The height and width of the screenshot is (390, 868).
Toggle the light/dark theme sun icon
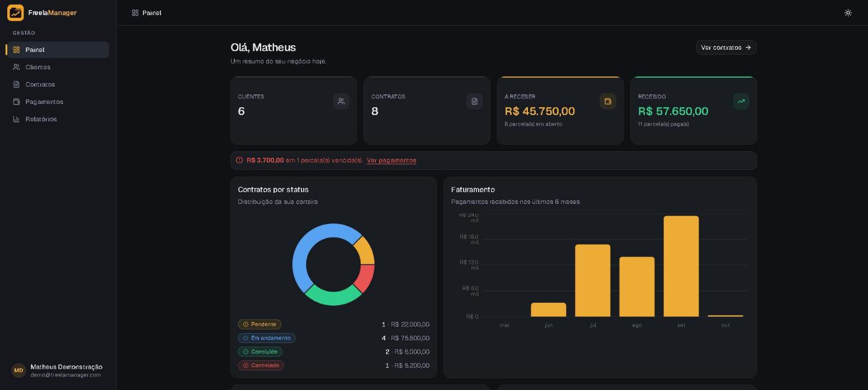848,13
